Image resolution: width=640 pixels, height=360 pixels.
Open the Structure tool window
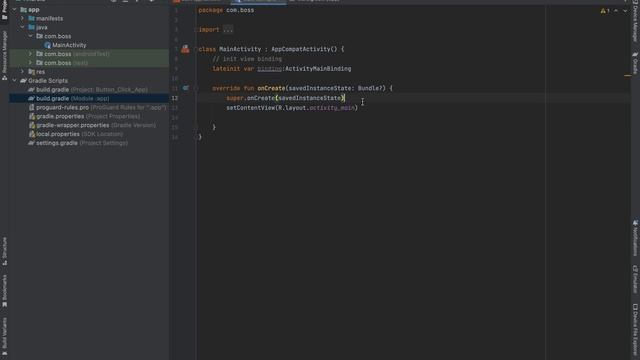[x=4, y=251]
